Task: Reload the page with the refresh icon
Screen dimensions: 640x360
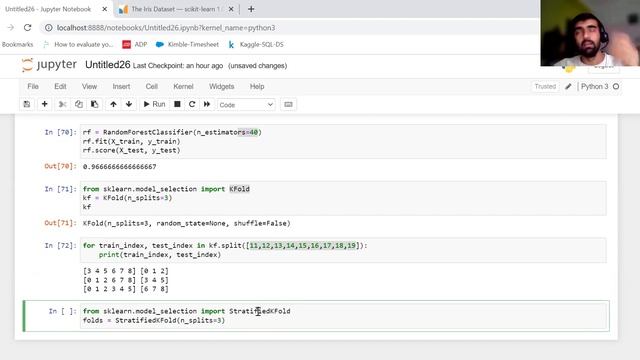Action: [x=27, y=28]
